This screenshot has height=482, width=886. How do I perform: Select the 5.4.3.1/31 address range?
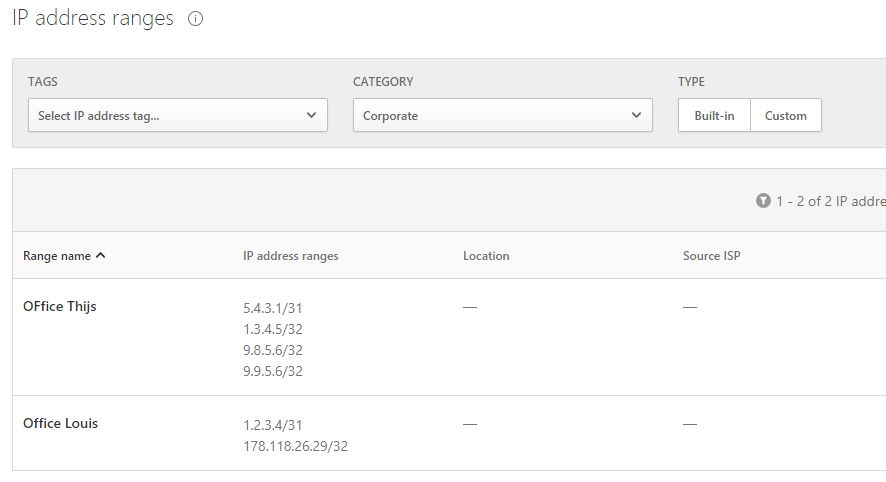(272, 308)
